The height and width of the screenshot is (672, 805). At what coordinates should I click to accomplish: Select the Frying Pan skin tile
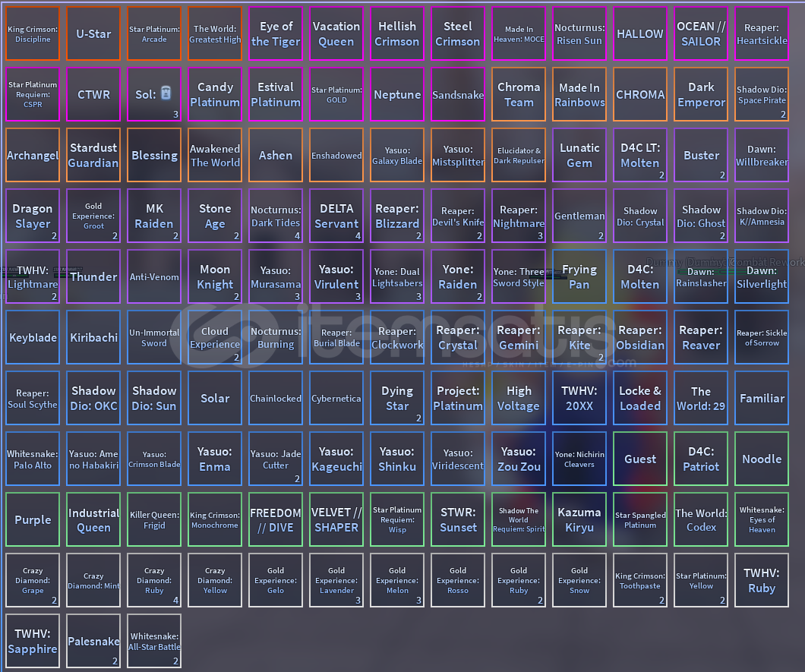(579, 276)
